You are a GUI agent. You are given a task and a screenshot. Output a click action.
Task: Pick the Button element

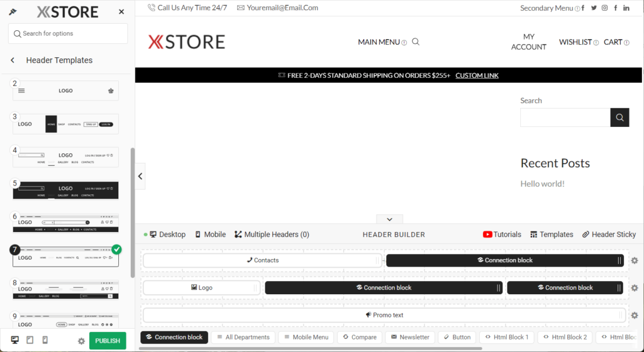[x=457, y=338]
